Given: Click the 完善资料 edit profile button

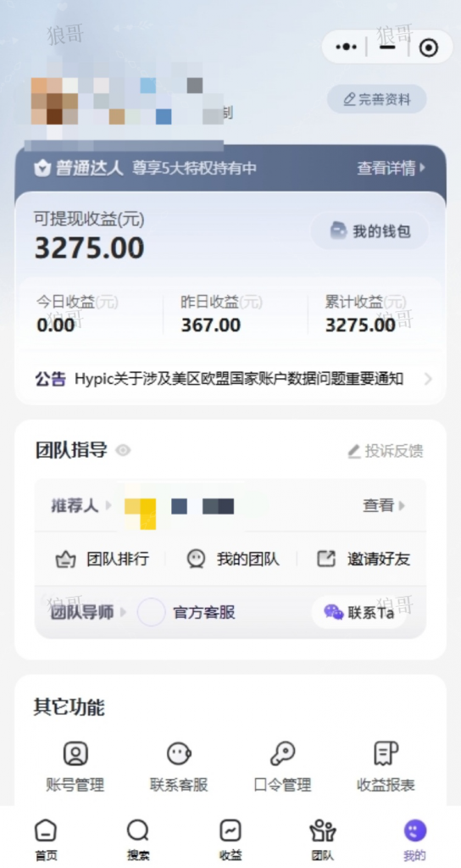Looking at the screenshot, I should (377, 100).
